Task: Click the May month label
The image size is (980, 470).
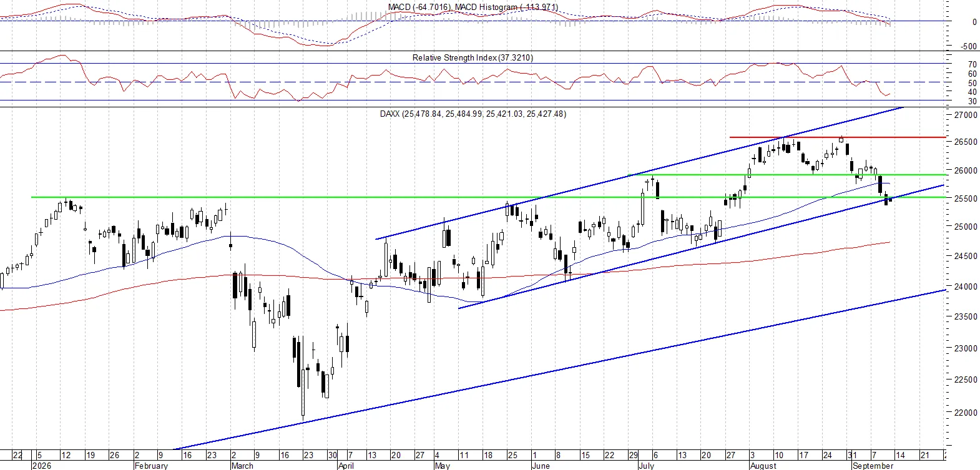Action: 442,466
